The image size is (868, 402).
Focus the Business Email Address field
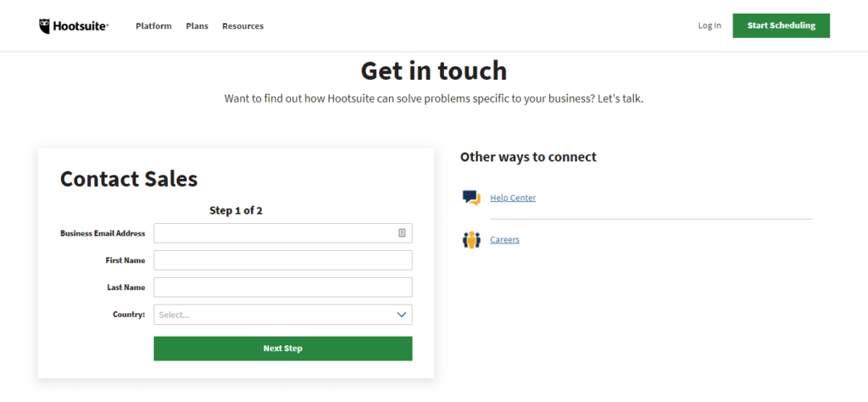283,233
